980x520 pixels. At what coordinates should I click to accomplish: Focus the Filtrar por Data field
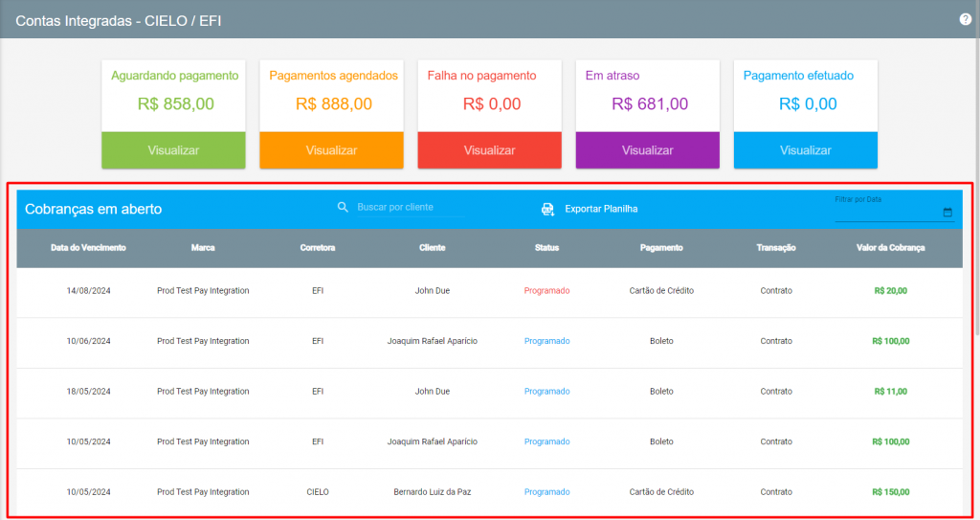(x=895, y=209)
